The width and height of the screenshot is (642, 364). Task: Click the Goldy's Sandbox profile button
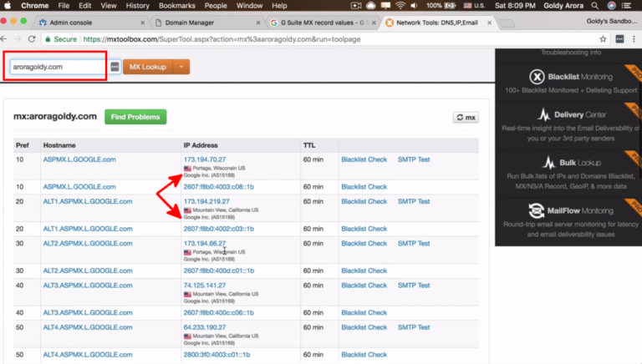click(x=612, y=21)
